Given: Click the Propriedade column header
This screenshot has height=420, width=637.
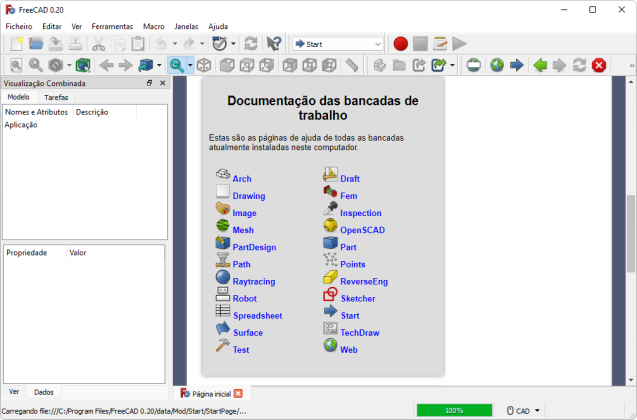Looking at the screenshot, I should pos(35,253).
